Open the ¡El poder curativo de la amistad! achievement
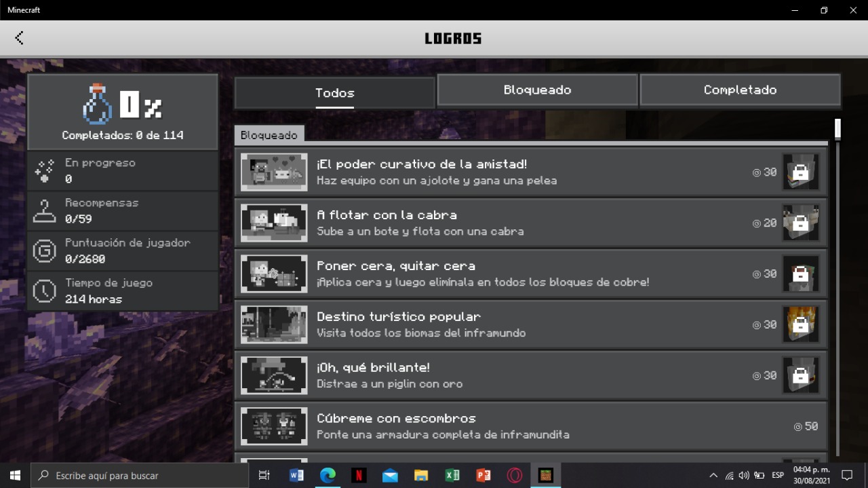This screenshot has height=488, width=868. coord(531,172)
